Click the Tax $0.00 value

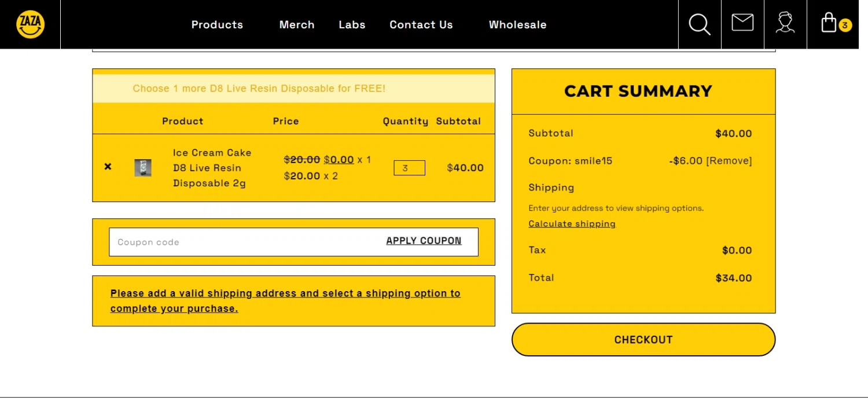click(737, 251)
